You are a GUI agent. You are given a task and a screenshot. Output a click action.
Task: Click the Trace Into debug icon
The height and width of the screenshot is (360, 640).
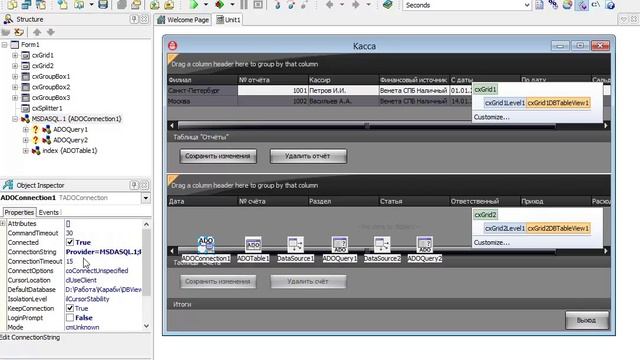[x=278, y=5]
